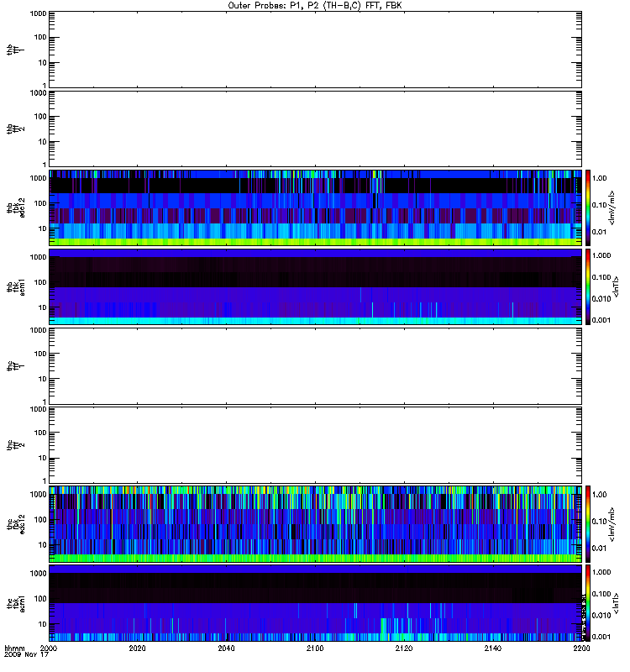Click inside the thc fbk edc12 spectrogram

point(315,524)
